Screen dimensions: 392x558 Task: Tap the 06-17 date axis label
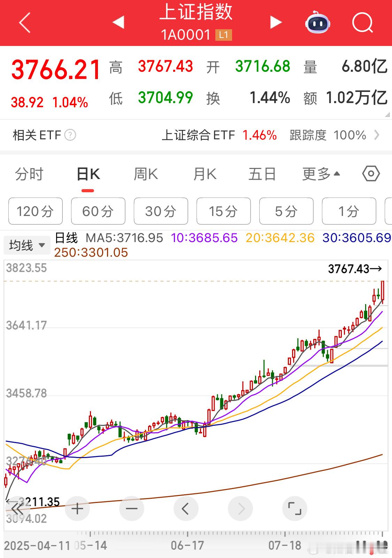(x=187, y=545)
